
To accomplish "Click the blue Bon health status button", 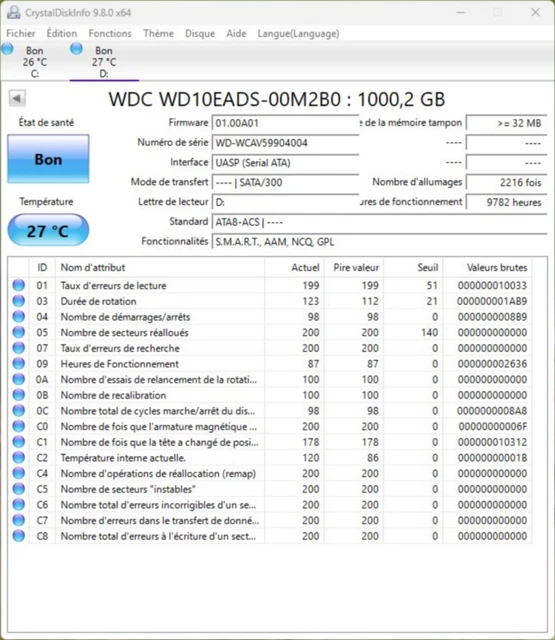I will pyautogui.click(x=48, y=159).
